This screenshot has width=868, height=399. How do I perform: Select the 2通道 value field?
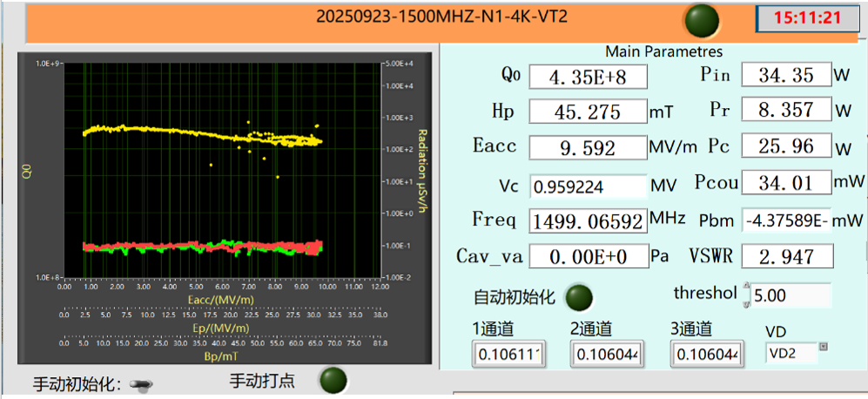607,354
